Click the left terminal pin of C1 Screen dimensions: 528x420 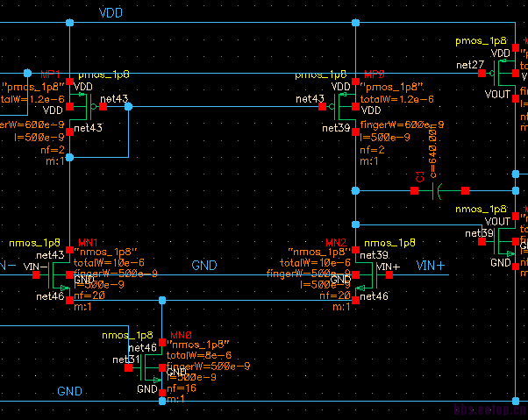click(415, 191)
